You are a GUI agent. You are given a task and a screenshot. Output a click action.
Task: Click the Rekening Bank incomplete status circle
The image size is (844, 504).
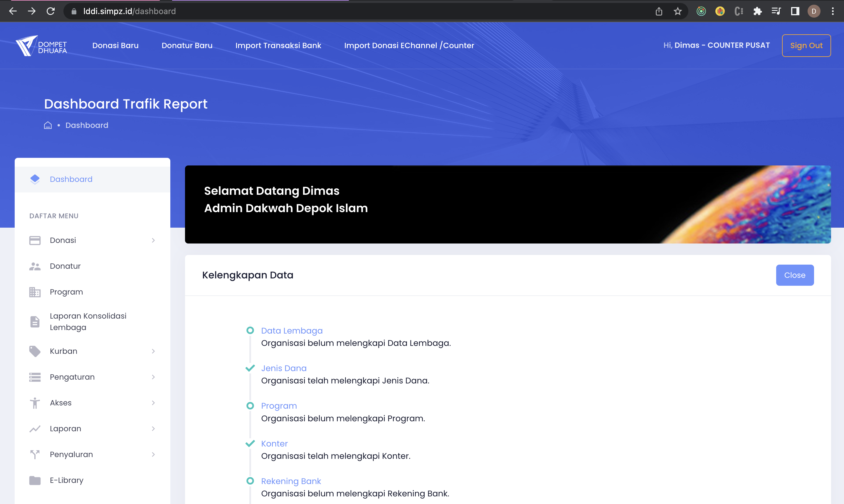[250, 481]
